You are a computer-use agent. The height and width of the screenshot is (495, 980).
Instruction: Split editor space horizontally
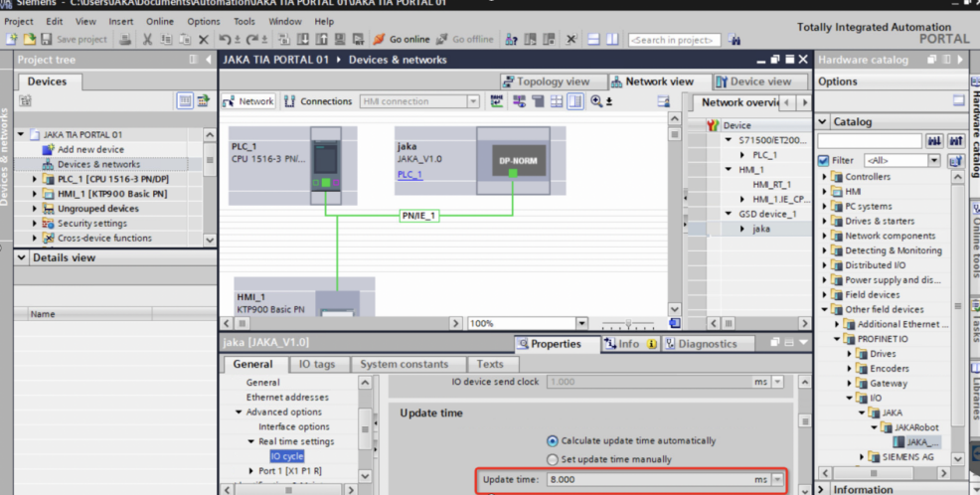coord(593,39)
